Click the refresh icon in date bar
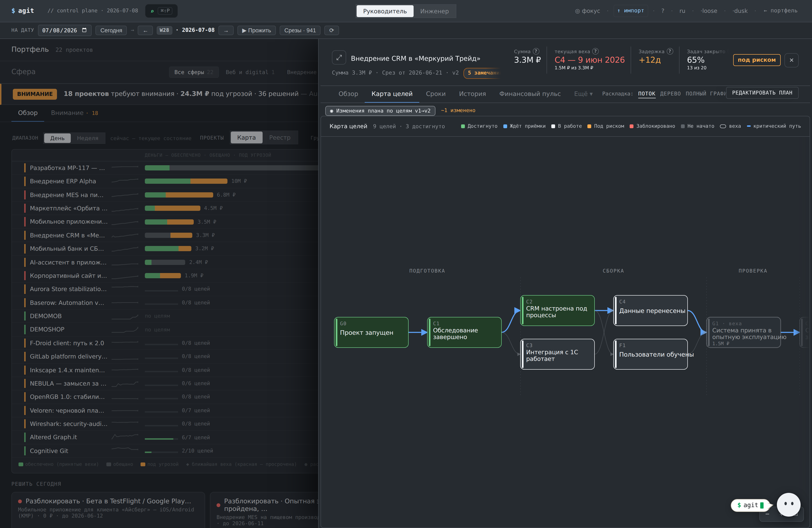Screen dimensions: 812x528 tap(331, 30)
